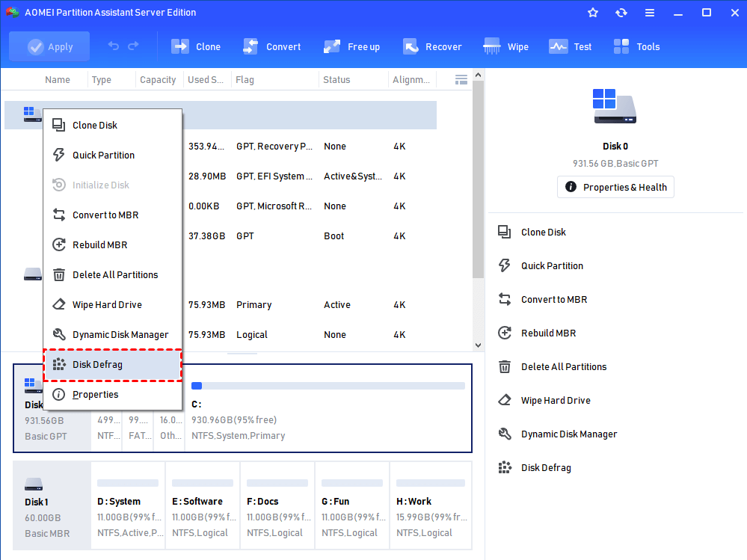This screenshot has width=747, height=560.
Task: Select the C: partition block in disk map
Action: (x=328, y=408)
